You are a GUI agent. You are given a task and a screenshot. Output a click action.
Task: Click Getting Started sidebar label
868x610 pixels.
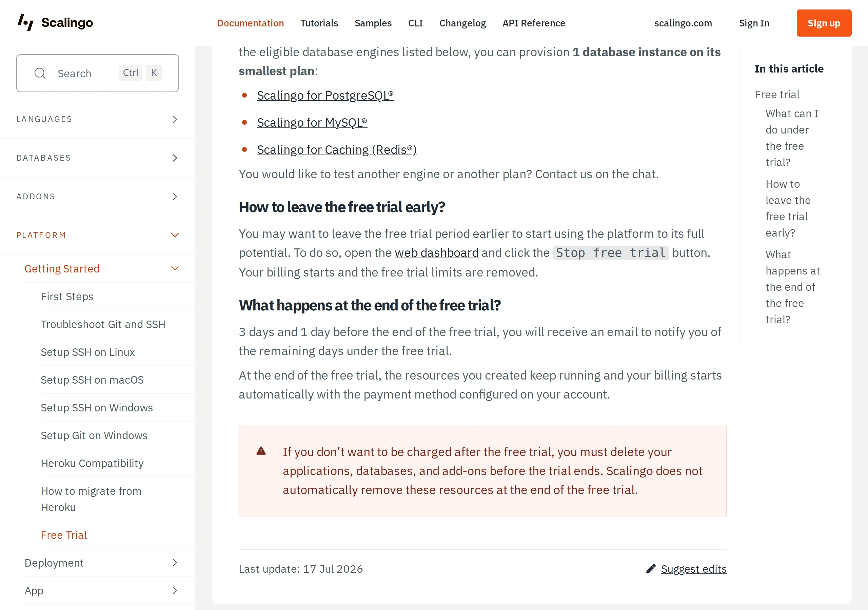point(62,269)
